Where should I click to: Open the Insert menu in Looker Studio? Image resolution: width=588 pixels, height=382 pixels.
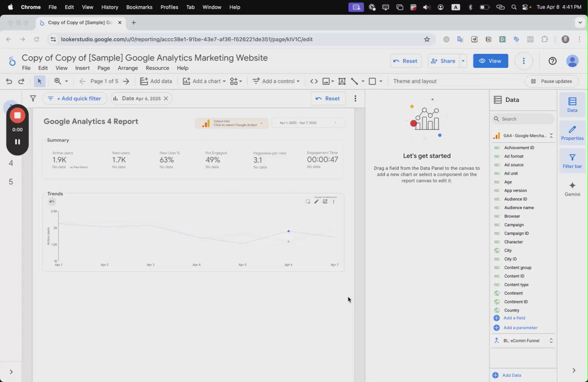(x=82, y=68)
